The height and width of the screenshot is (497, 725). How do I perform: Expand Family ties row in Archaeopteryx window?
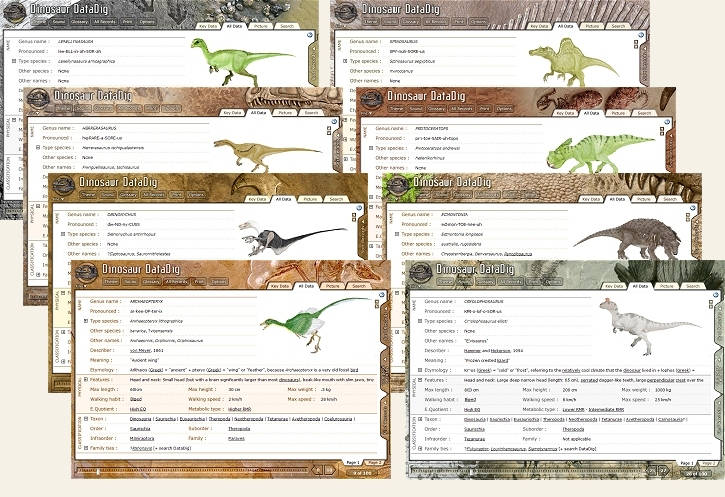[x=86, y=448]
